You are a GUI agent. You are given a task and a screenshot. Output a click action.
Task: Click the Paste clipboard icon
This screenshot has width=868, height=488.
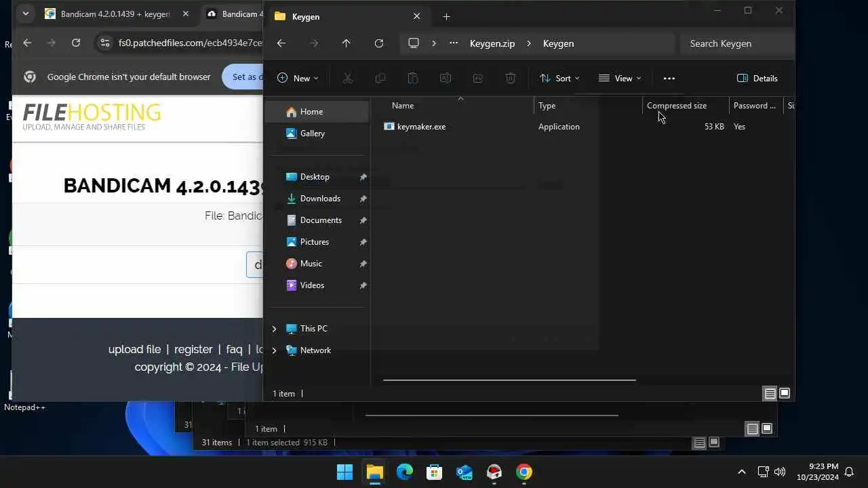coord(413,79)
